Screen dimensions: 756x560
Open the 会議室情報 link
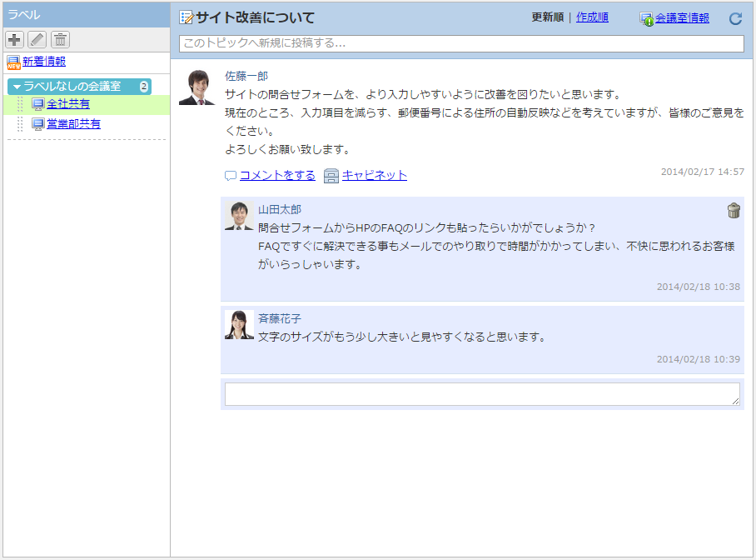(682, 17)
